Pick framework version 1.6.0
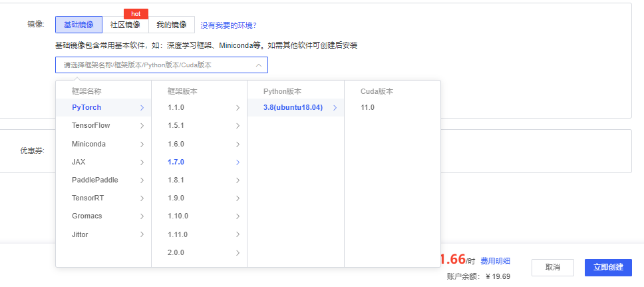The height and width of the screenshot is (287, 644). tap(199, 144)
